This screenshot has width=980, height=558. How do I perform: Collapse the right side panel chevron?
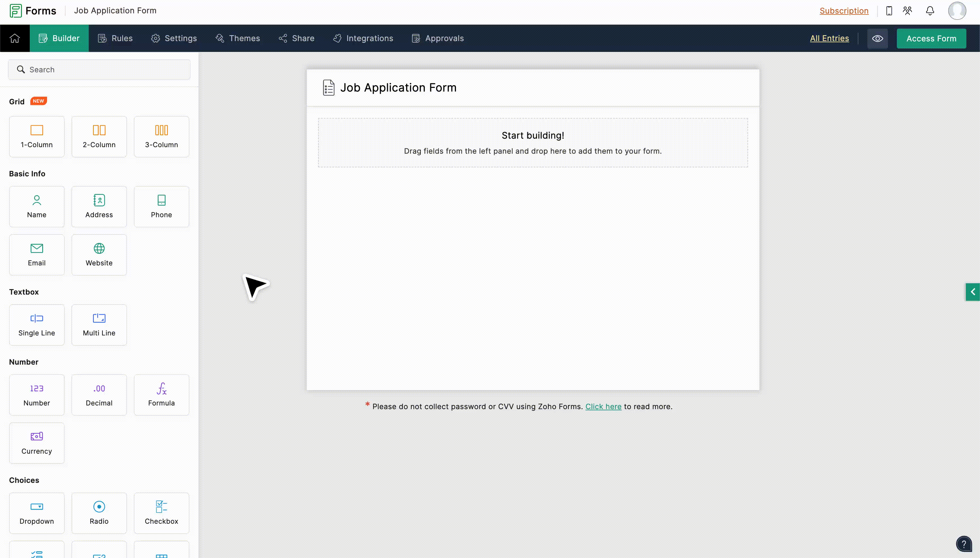(x=973, y=292)
